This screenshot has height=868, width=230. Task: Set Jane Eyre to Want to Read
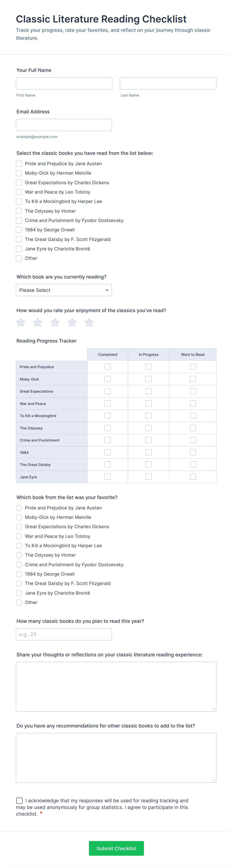193,477
